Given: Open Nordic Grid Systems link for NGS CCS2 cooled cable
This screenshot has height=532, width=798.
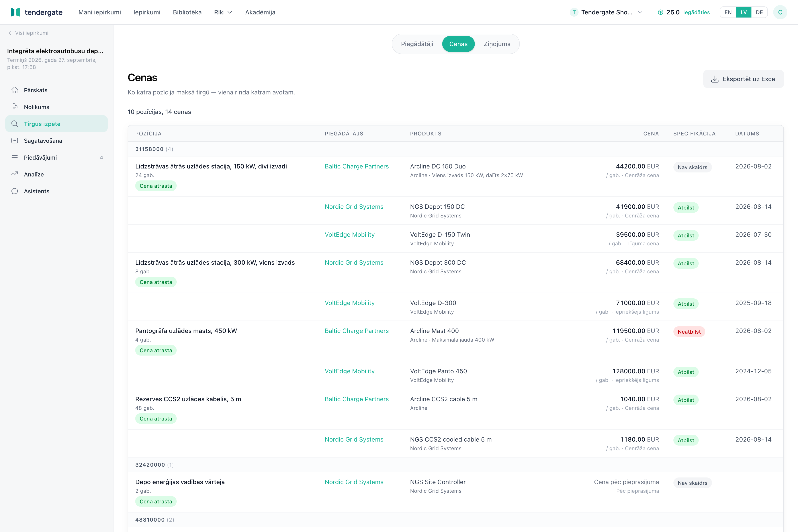Looking at the screenshot, I should click(x=354, y=439).
